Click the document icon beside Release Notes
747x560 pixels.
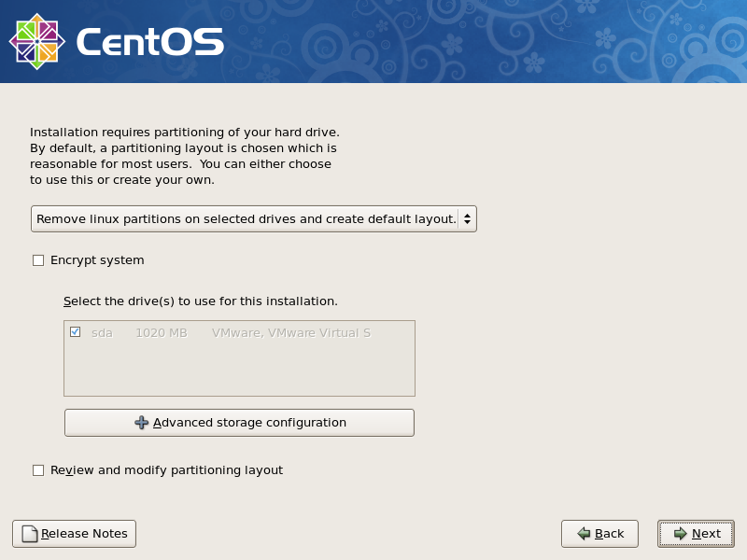tap(30, 534)
